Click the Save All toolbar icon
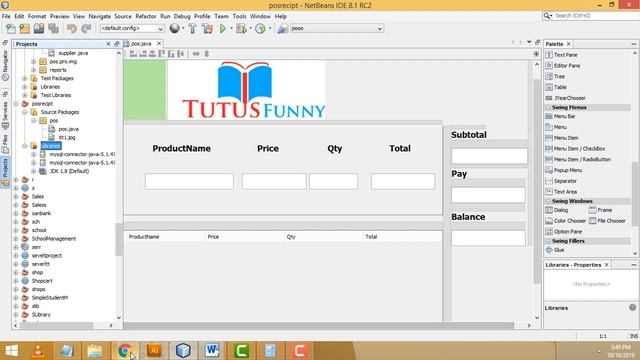Viewport: 640px width, 360px height. 53,29
